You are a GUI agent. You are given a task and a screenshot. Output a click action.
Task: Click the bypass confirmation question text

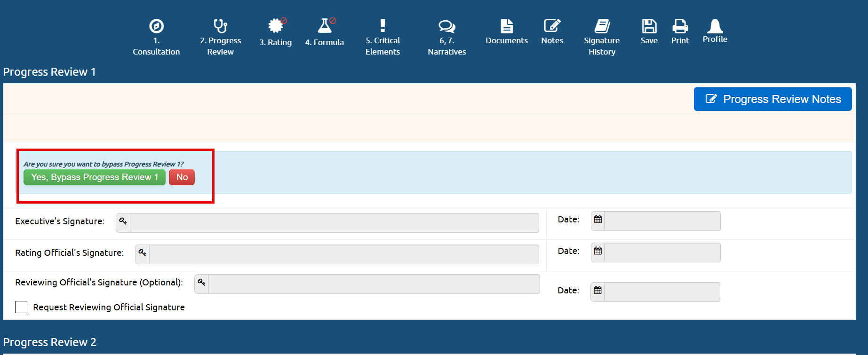[x=104, y=164]
